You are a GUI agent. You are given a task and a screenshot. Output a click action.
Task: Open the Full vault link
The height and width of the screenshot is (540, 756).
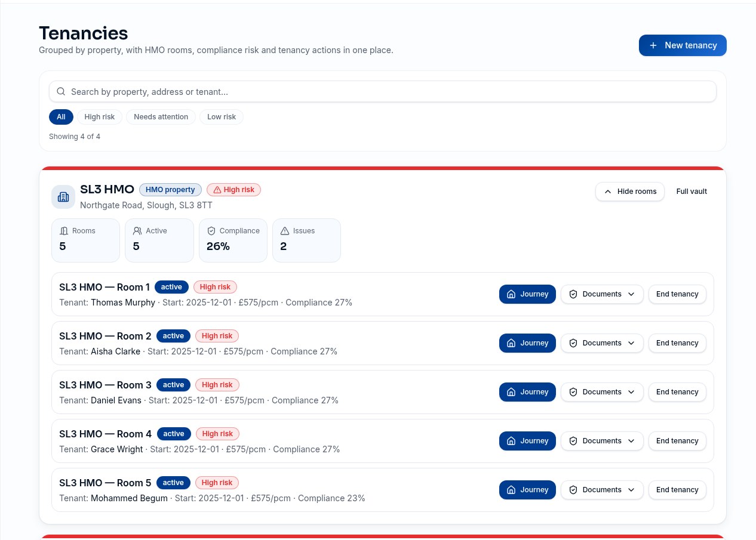pos(692,192)
